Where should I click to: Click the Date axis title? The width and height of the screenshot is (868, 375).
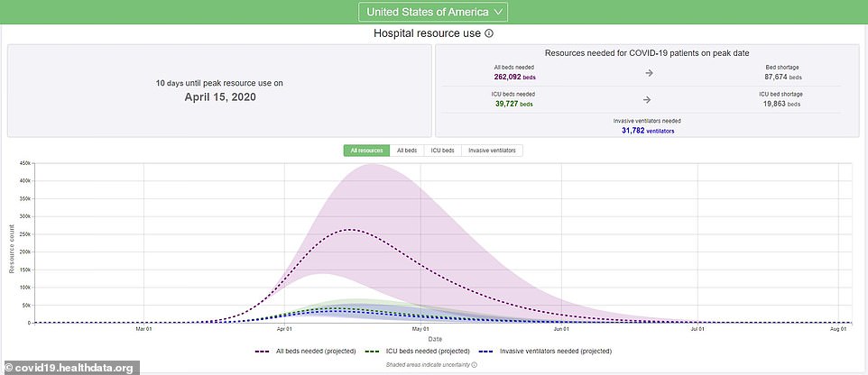[x=435, y=339]
